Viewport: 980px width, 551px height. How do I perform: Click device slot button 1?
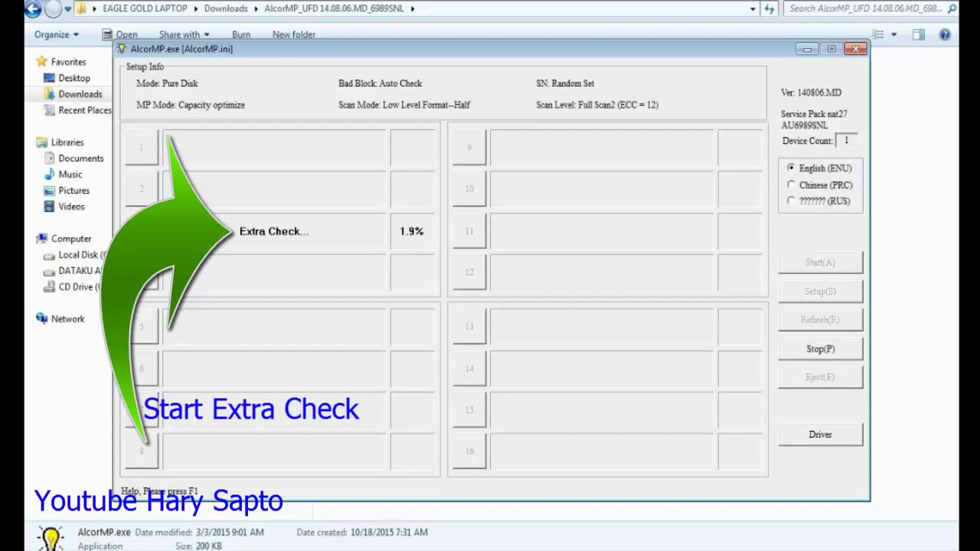tap(141, 148)
